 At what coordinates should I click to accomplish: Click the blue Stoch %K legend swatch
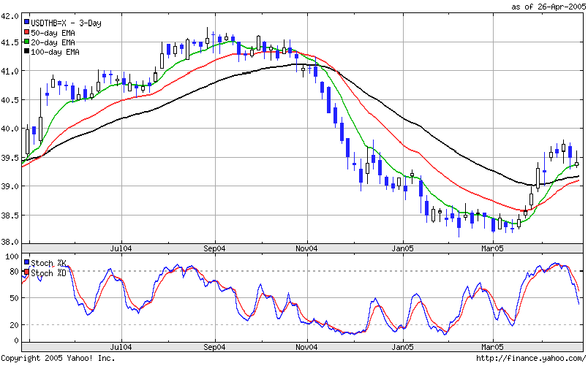[x=26, y=262]
